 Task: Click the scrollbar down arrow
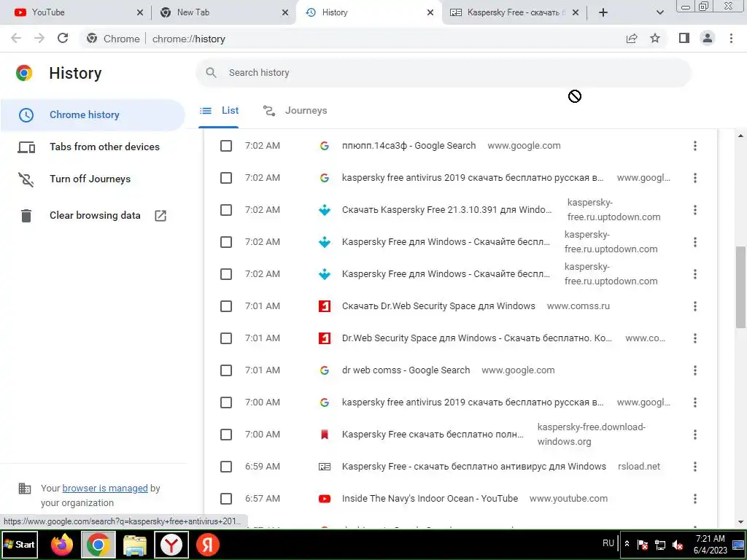pos(740,522)
